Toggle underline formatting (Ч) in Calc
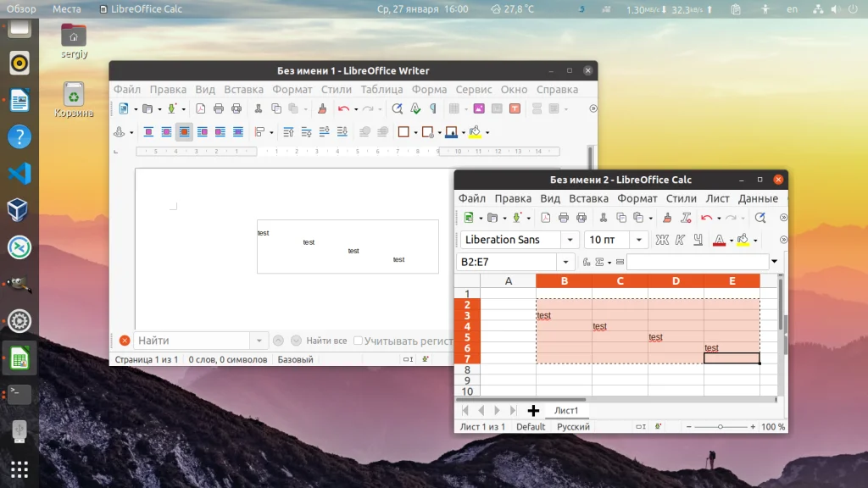Viewport: 868px width, 488px height. click(x=697, y=240)
